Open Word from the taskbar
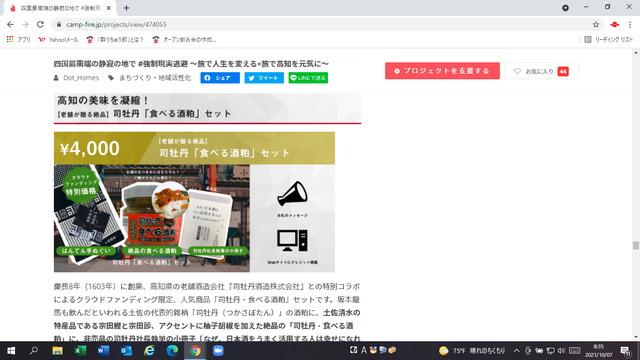640x360 pixels. coord(103,351)
